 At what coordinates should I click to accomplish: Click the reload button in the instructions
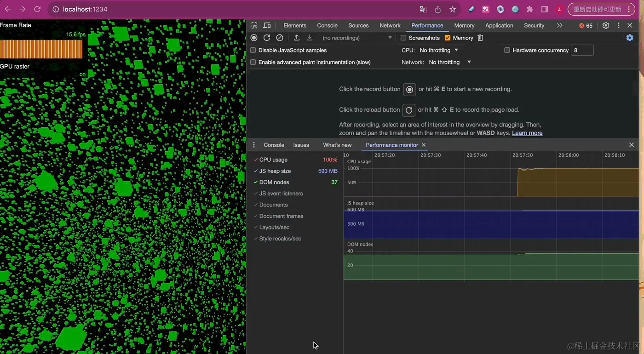(409, 110)
